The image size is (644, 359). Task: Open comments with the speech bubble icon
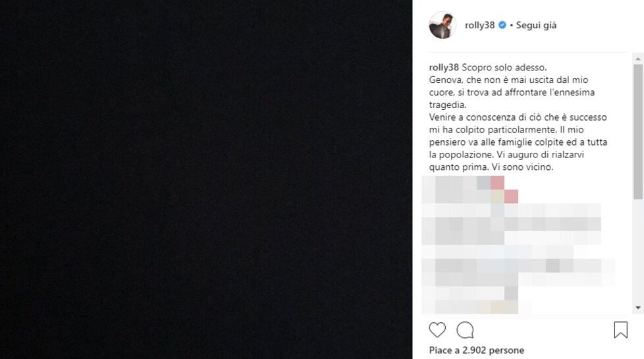coord(465,330)
